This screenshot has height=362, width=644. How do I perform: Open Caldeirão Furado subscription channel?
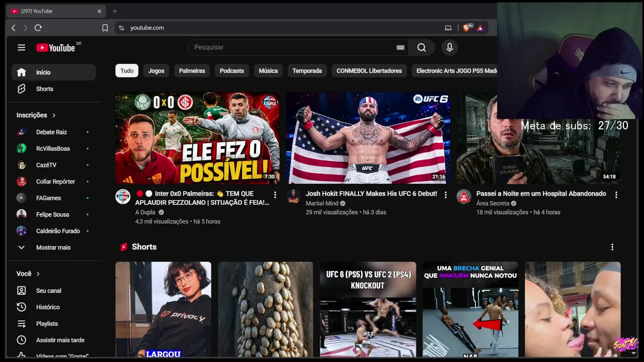[53, 231]
